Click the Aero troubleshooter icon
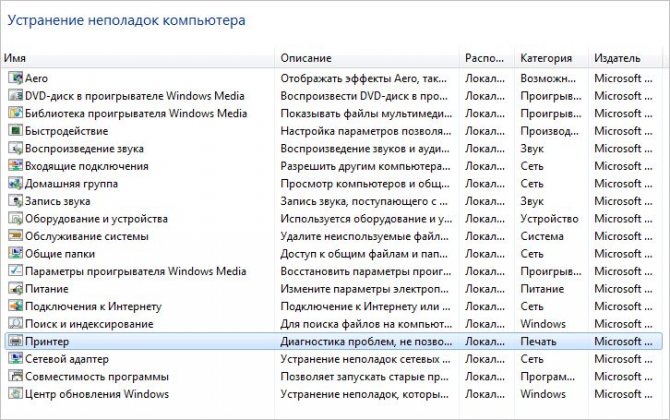This screenshot has height=420, width=670. coord(15,78)
